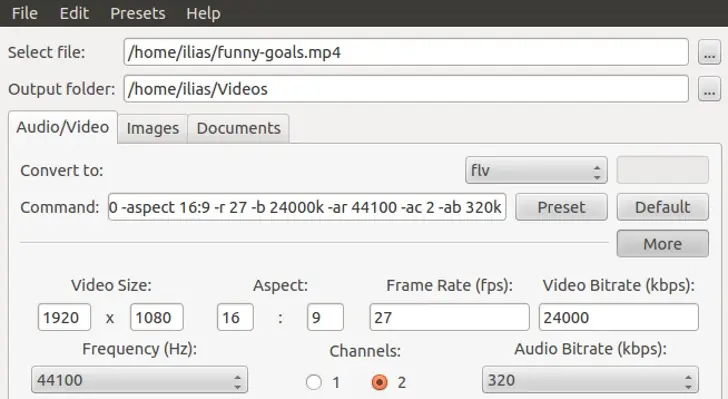Click the Default button
The image size is (728, 399).
(x=663, y=207)
